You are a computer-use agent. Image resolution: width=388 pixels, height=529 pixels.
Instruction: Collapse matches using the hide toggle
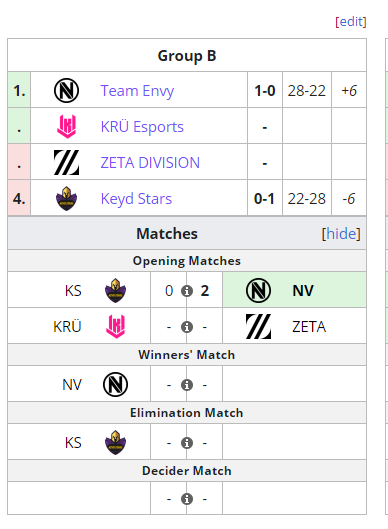[x=341, y=233]
